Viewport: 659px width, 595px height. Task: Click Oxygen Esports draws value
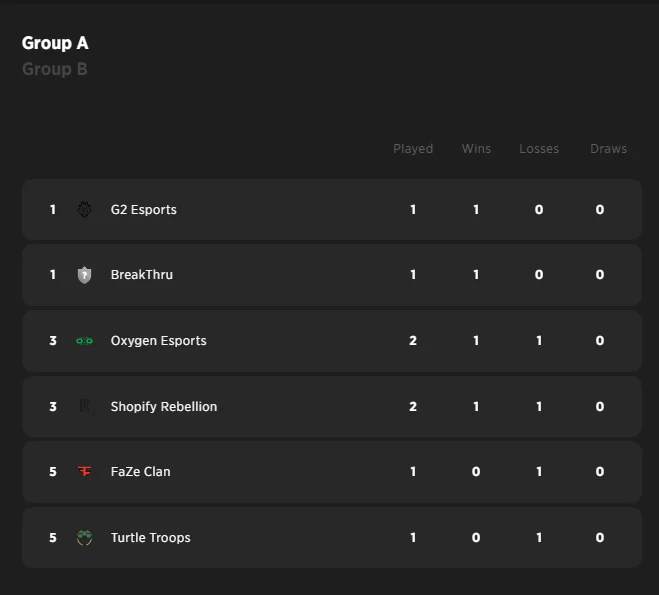coord(600,341)
